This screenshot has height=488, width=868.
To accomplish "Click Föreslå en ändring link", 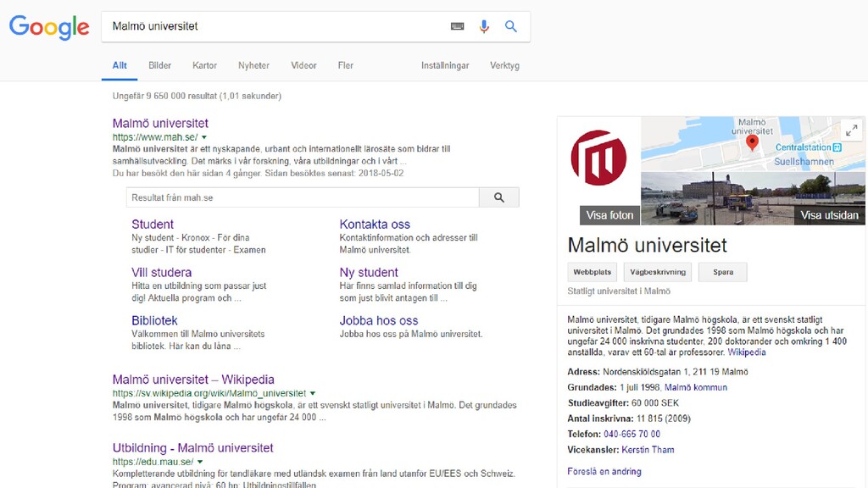I will (604, 471).
